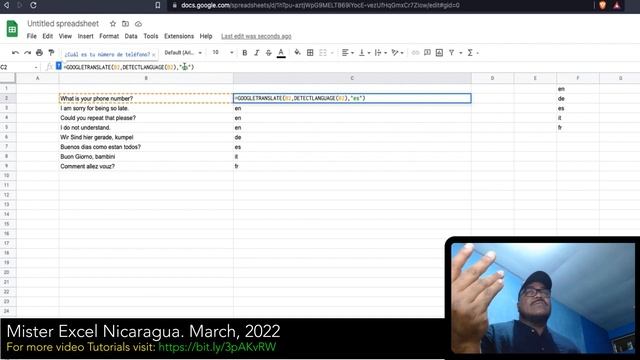Viewport: 640px width, 360px height.
Task: Click the insert chart icon
Action: [x=439, y=53]
